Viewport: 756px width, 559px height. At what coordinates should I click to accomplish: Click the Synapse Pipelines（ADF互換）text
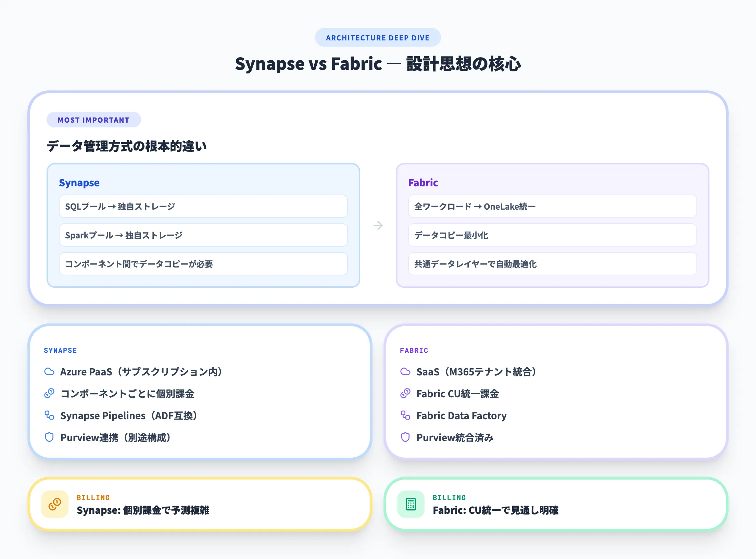129,416
